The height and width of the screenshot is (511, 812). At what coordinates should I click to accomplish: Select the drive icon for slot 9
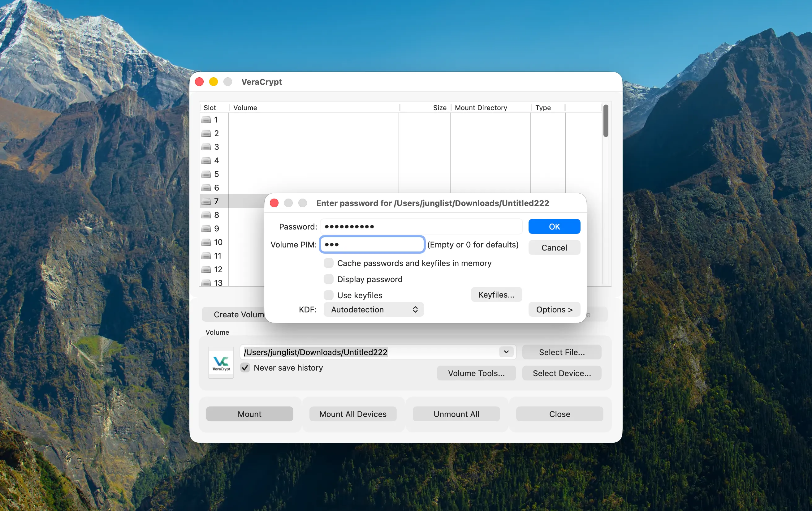click(206, 229)
